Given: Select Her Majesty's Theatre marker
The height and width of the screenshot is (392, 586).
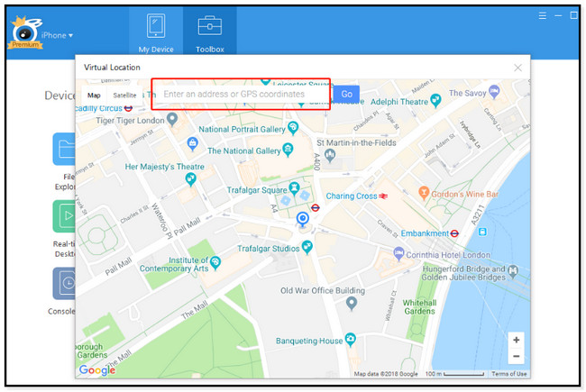Looking at the screenshot, I should tap(190, 179).
